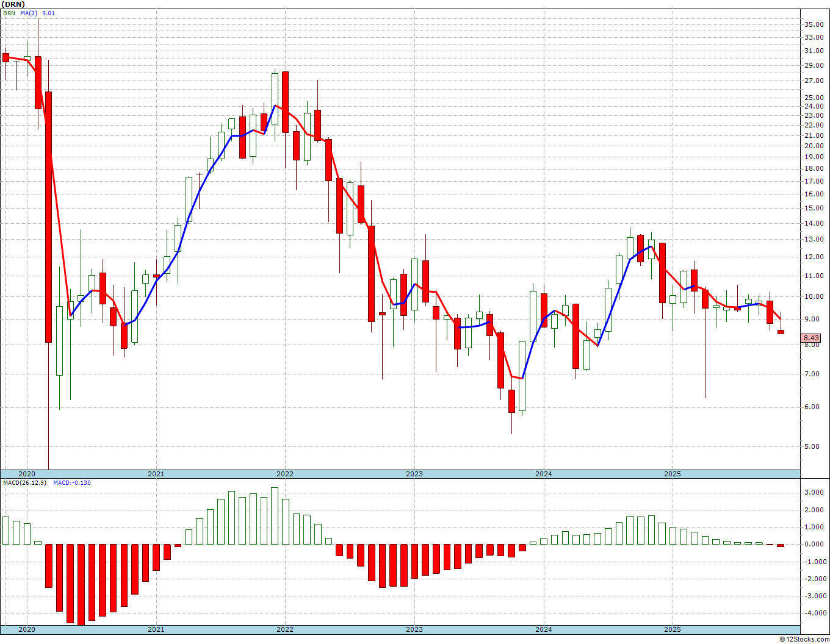Image resolution: width=830 pixels, height=644 pixels.
Task: Select 2021 on the price chart time axis
Action: tap(156, 474)
